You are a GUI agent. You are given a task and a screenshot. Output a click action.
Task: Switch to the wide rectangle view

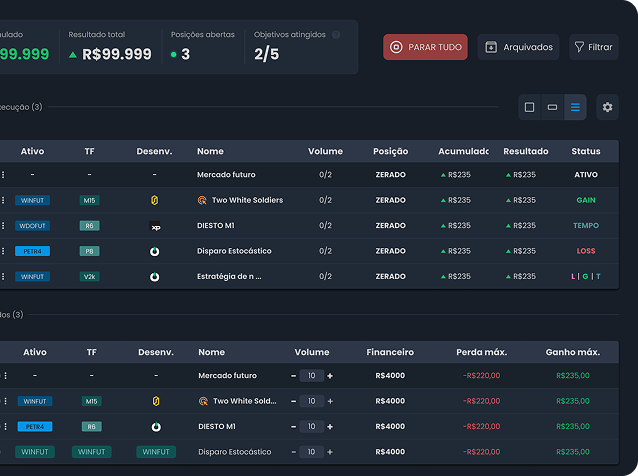click(552, 107)
